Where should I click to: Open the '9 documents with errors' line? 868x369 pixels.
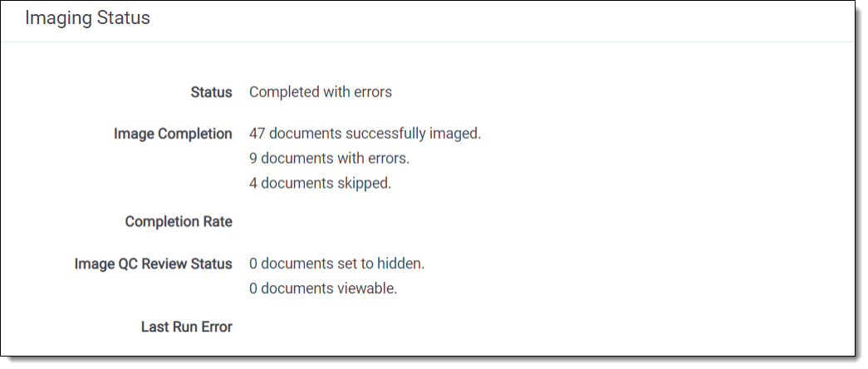tap(329, 158)
